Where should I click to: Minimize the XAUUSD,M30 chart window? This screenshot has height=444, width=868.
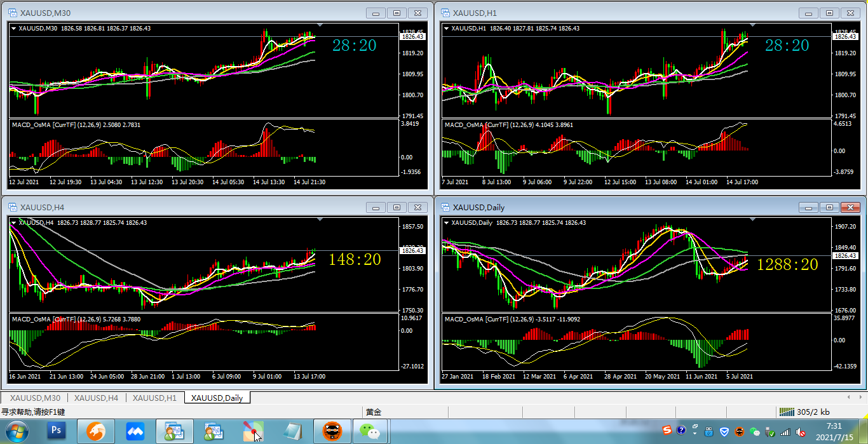(x=377, y=13)
